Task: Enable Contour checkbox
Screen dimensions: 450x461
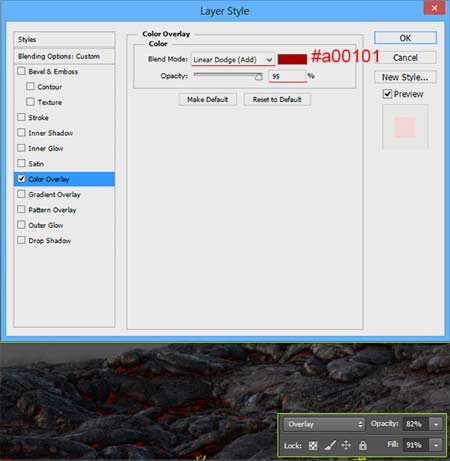Action: [x=30, y=86]
